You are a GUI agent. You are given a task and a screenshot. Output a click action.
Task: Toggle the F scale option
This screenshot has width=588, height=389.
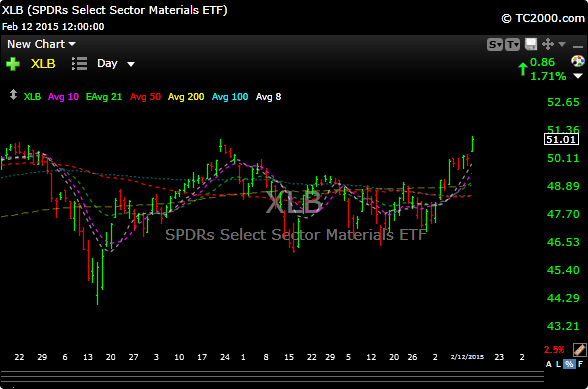click(x=580, y=364)
